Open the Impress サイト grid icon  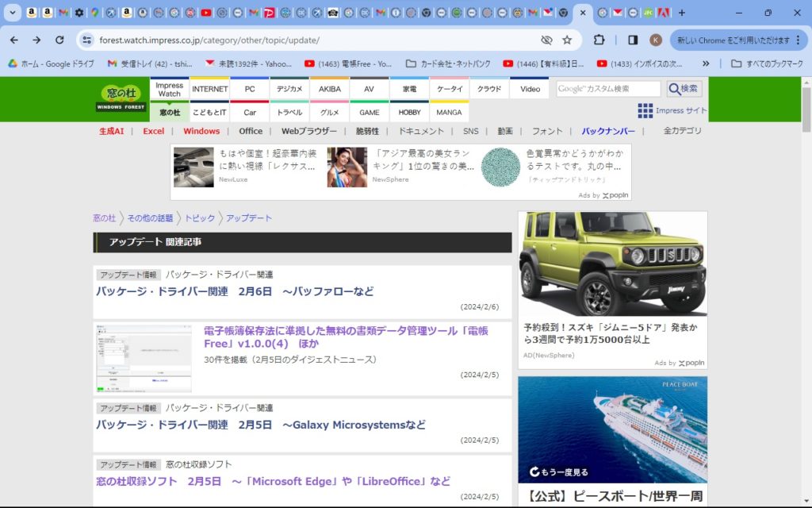click(x=645, y=110)
